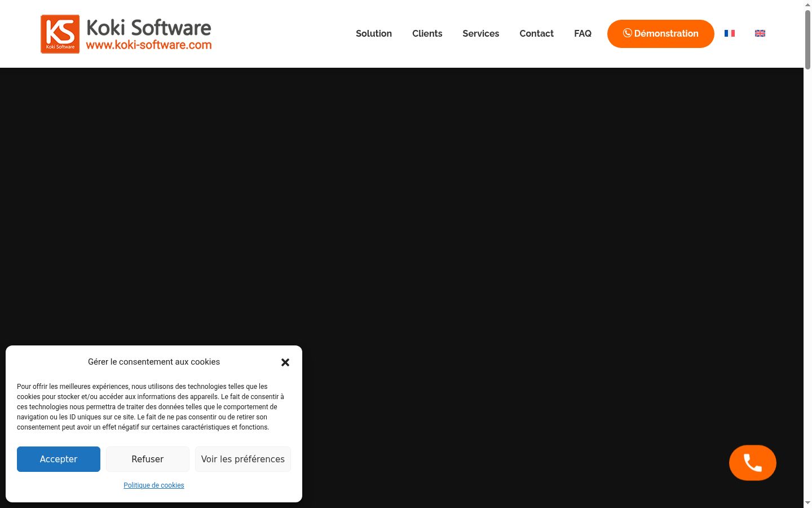Accept cookies with the Accepter button

coord(59,459)
